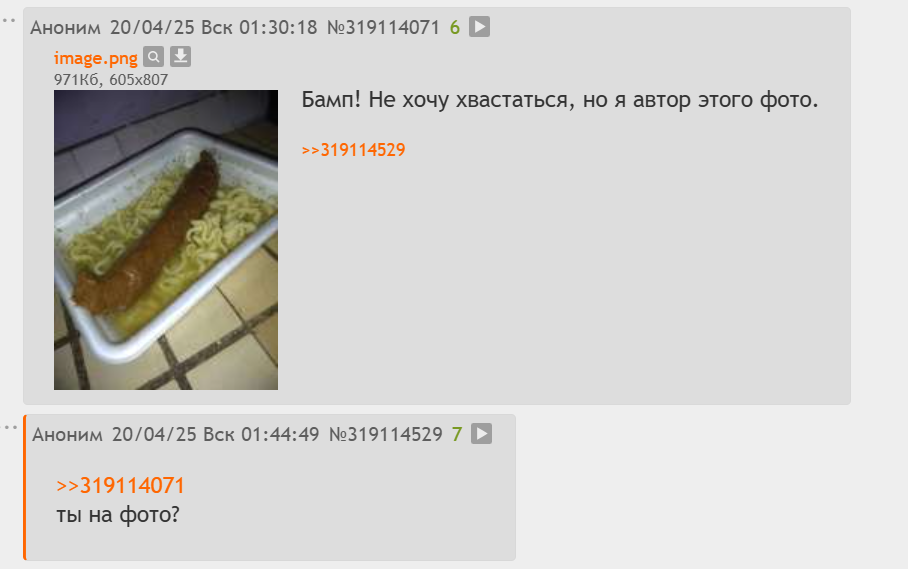Click post number №319114071
The width and height of the screenshot is (908, 569).
(383, 27)
